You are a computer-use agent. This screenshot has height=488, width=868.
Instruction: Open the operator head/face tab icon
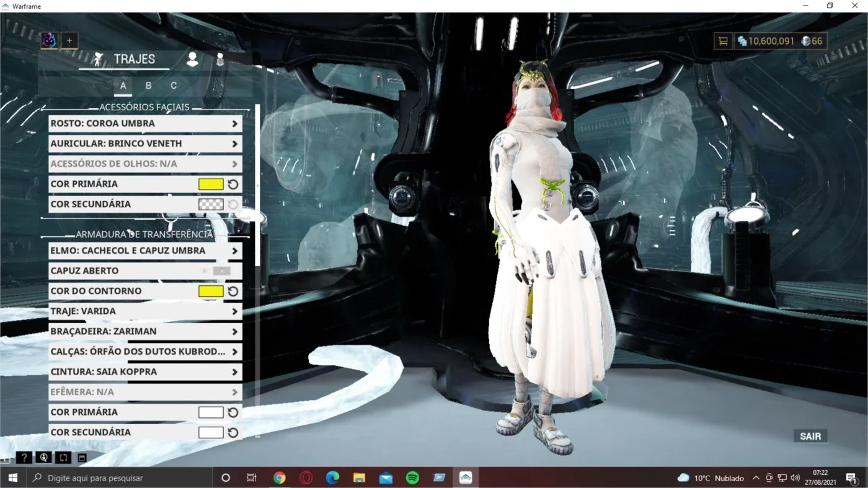[x=193, y=60]
